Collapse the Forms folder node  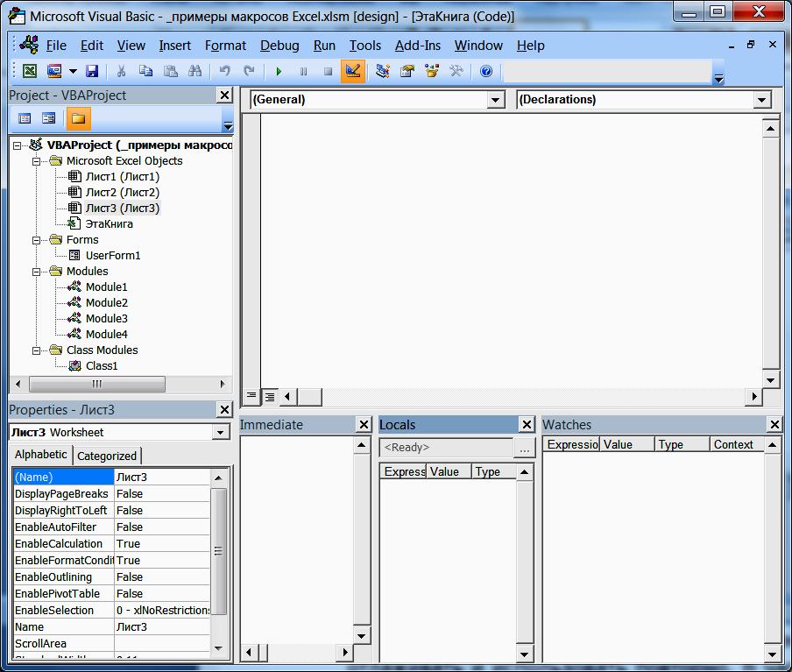point(37,241)
